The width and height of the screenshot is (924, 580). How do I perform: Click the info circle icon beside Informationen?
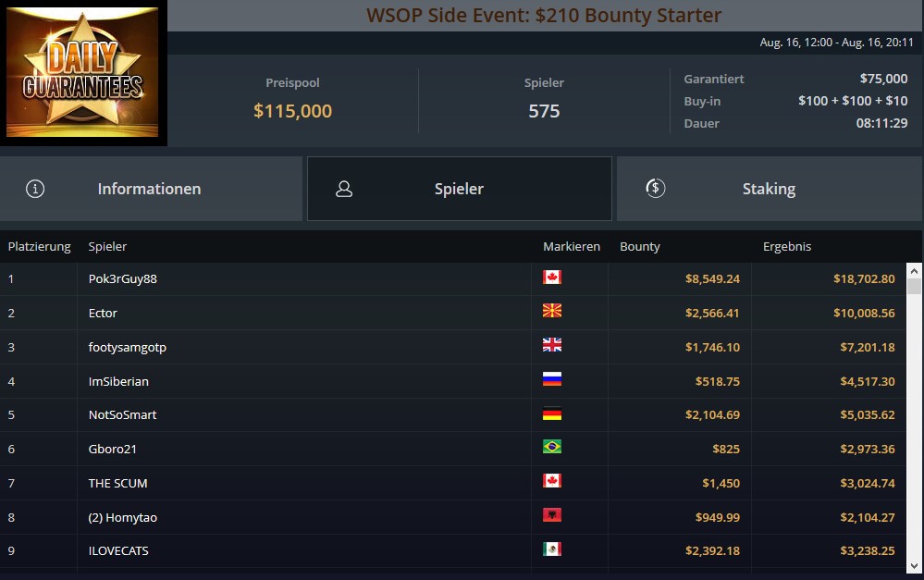point(35,189)
